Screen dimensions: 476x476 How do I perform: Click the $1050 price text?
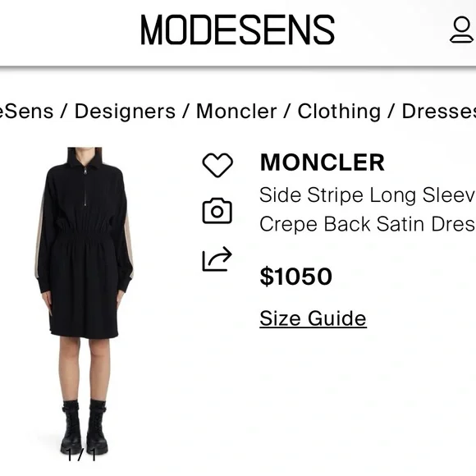coord(295,277)
